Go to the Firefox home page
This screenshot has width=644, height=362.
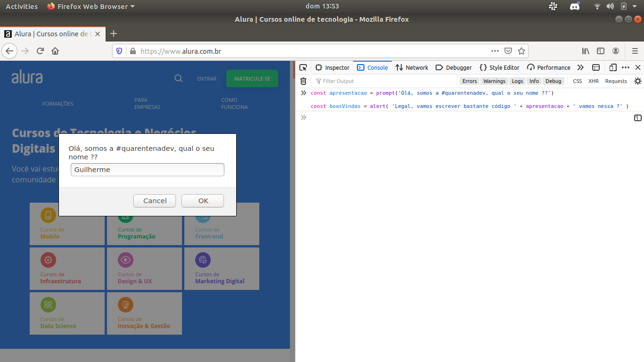pos(55,51)
